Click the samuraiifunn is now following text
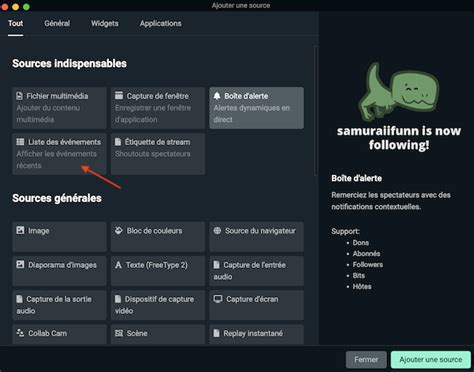 [x=399, y=138]
